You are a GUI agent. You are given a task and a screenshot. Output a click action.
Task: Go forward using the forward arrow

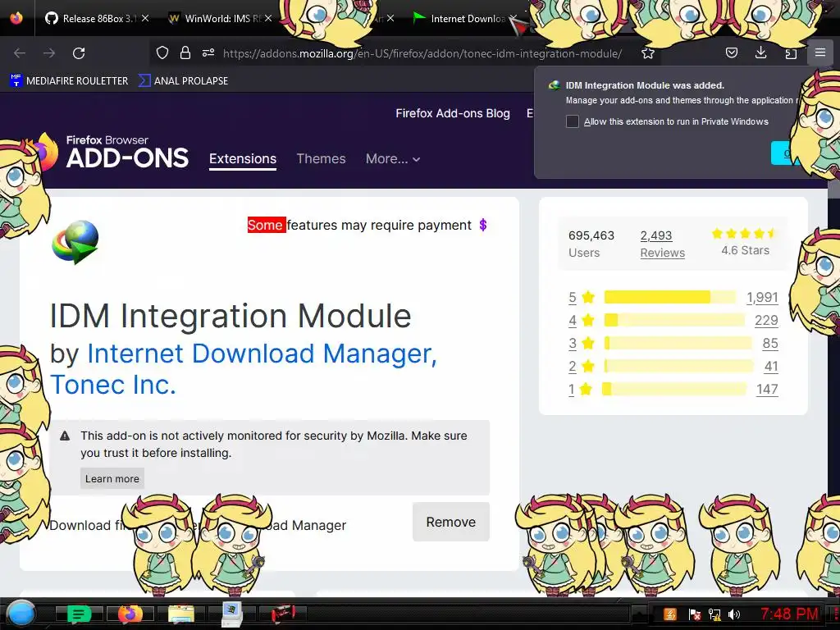click(x=49, y=53)
